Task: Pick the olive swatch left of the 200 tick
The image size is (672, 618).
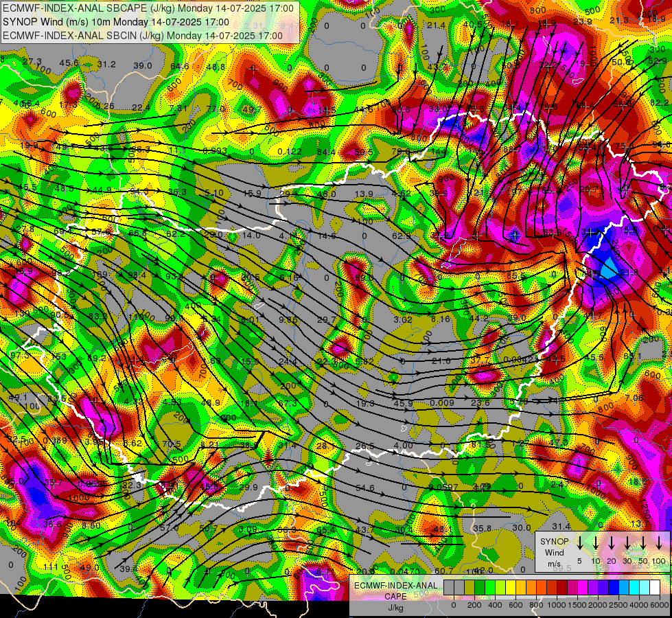Action: click(x=470, y=588)
